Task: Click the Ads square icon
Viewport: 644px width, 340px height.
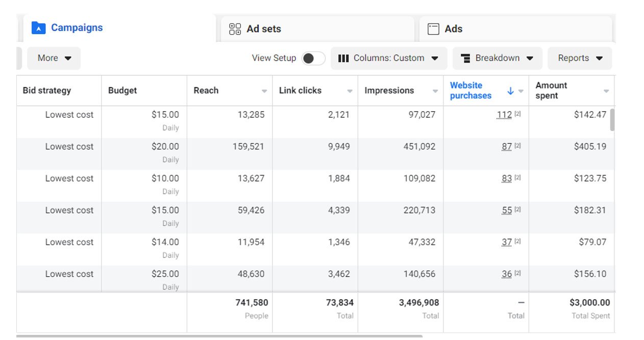Action: point(433,29)
